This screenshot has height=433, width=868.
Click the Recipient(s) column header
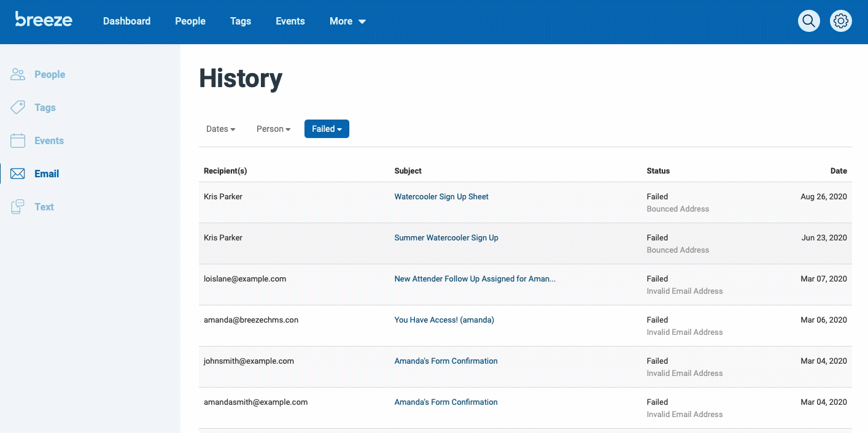225,171
